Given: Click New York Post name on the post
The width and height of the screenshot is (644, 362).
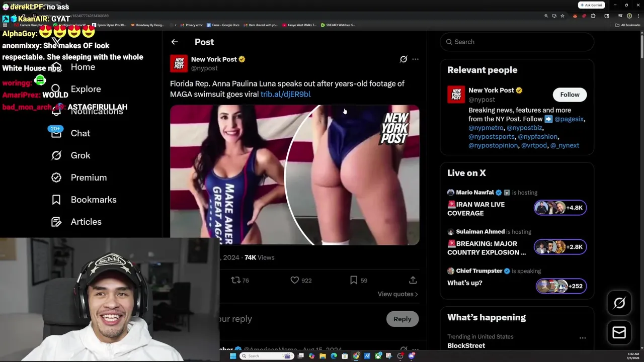Looking at the screenshot, I should [x=214, y=59].
